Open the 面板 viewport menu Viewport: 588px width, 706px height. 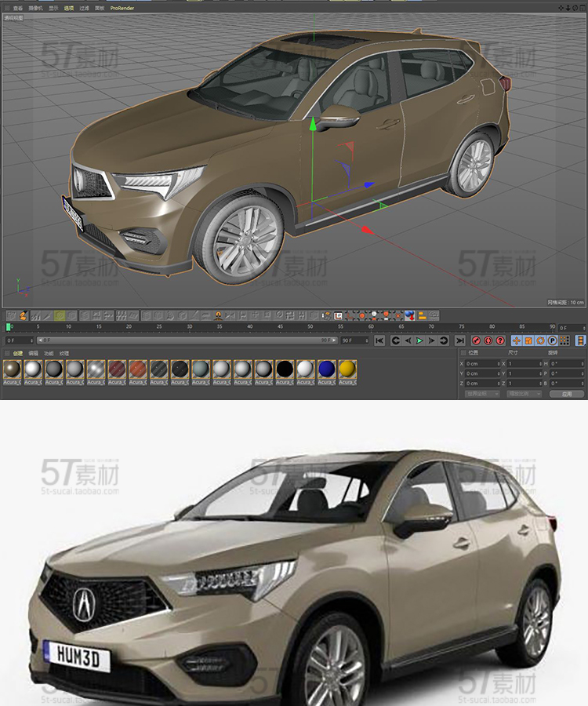pos(100,8)
